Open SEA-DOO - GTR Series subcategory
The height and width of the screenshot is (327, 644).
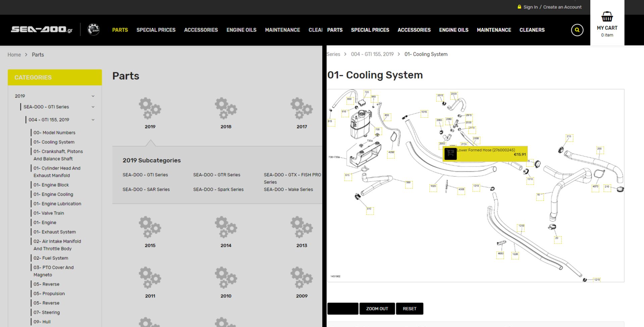point(217,175)
